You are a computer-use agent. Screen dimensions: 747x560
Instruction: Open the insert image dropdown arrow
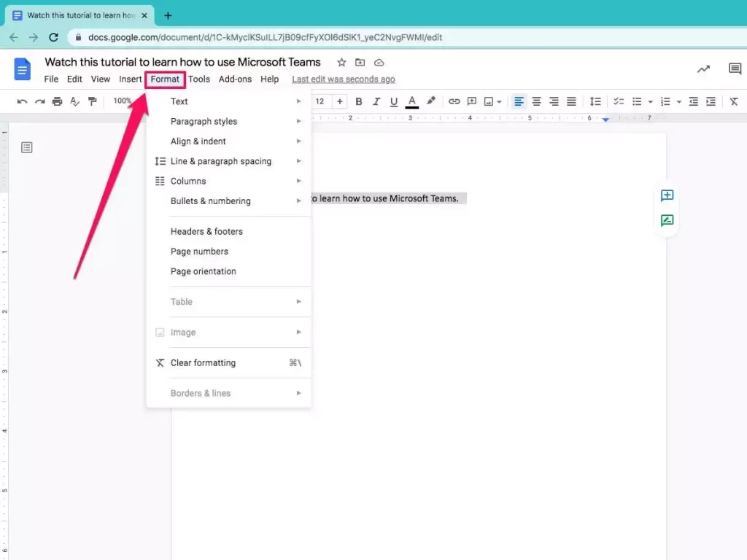point(499,101)
